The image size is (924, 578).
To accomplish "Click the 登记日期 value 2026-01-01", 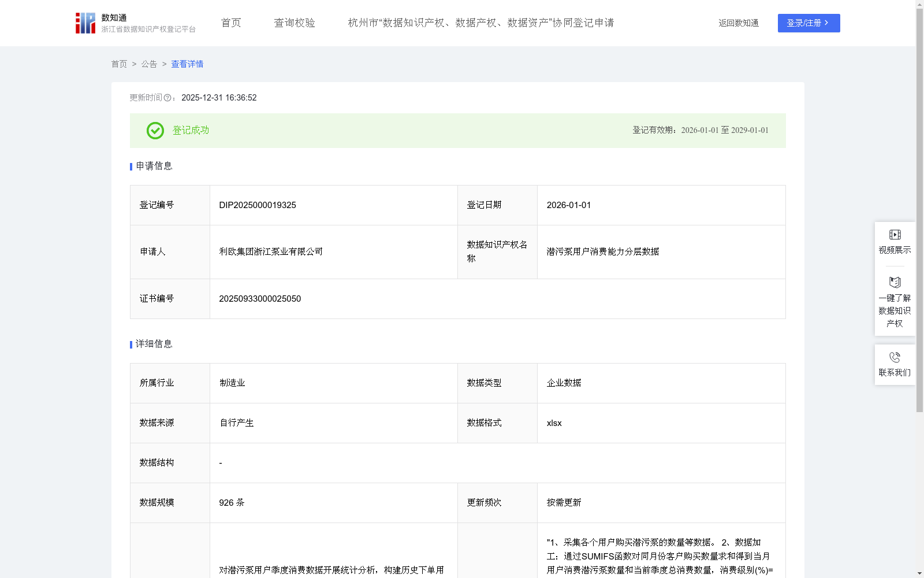I will tap(569, 205).
